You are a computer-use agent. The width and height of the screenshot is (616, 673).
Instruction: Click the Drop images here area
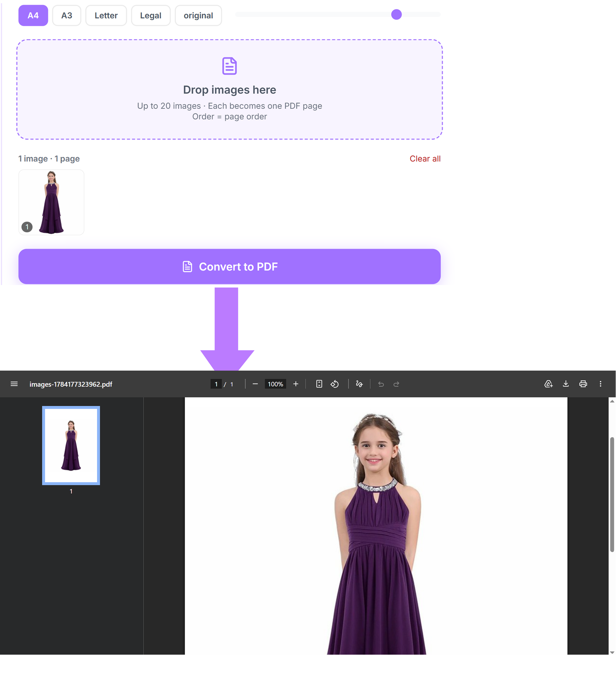tap(230, 89)
